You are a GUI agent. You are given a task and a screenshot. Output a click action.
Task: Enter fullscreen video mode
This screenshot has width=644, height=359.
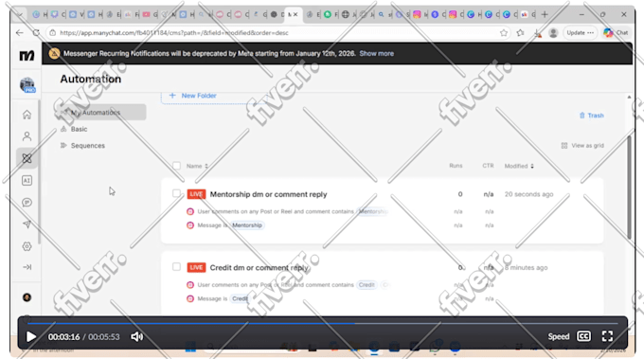tap(607, 336)
